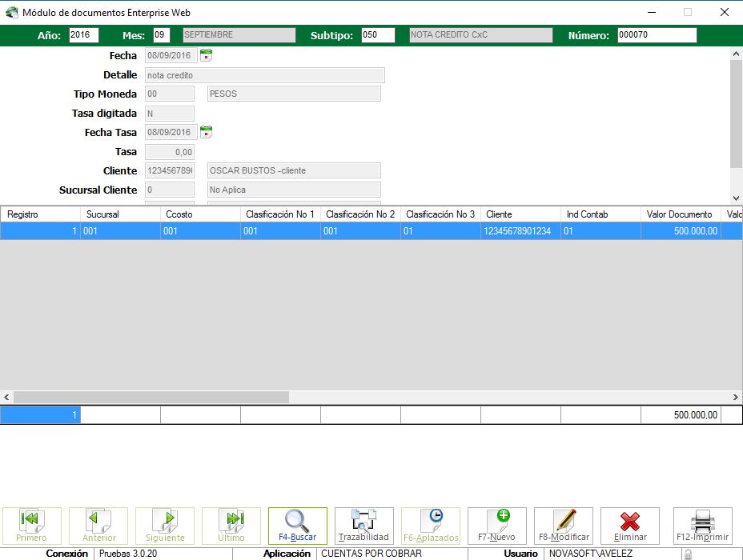Click the footer count cell showing 1
743x560 pixels.
coord(40,415)
